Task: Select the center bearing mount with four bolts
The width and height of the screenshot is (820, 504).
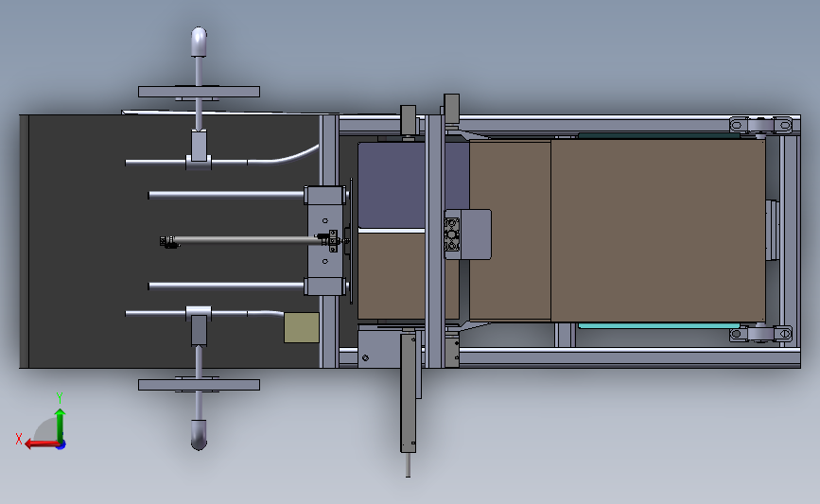Action: click(452, 235)
